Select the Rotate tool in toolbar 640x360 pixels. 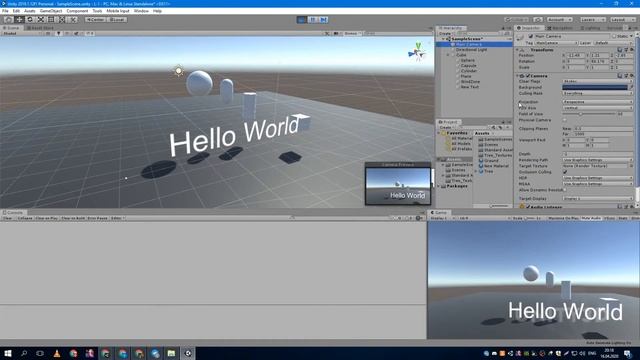(30, 19)
